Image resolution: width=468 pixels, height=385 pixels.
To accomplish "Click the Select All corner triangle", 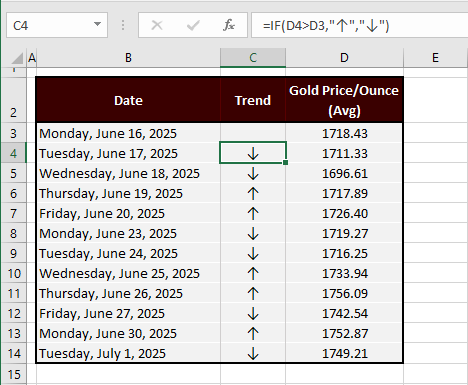I will [17, 58].
